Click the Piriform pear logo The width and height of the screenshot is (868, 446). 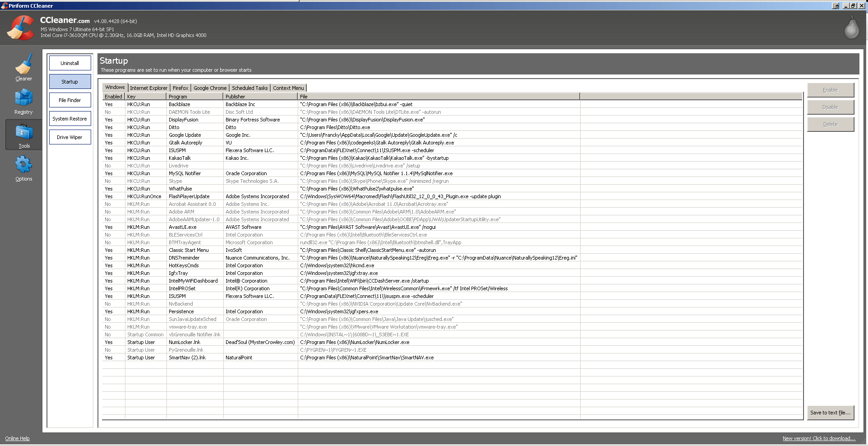coord(851,28)
